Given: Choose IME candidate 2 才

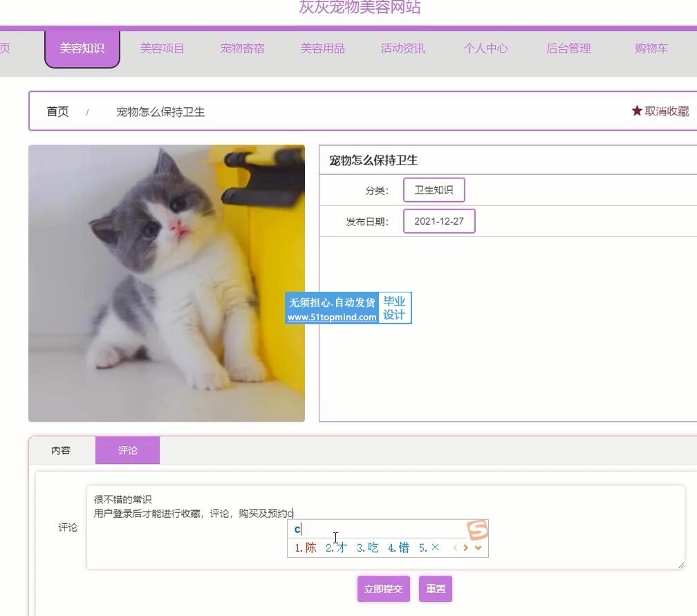Looking at the screenshot, I should click(x=336, y=548).
